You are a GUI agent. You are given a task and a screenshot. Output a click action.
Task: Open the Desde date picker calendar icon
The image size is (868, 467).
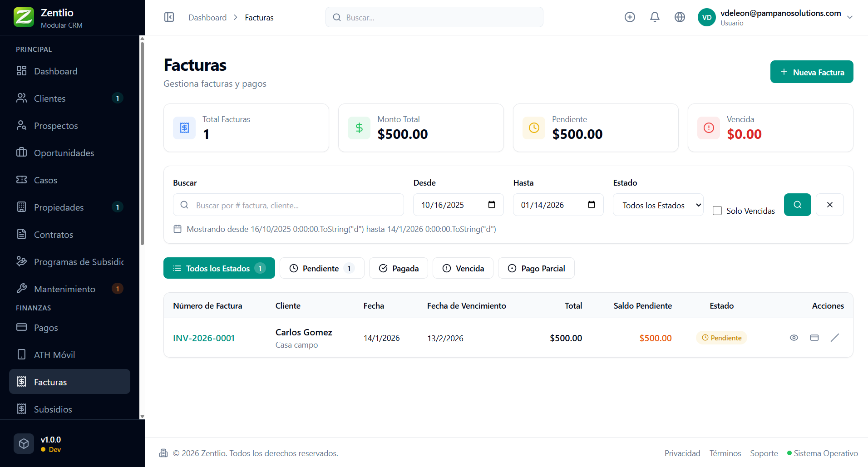click(492, 205)
